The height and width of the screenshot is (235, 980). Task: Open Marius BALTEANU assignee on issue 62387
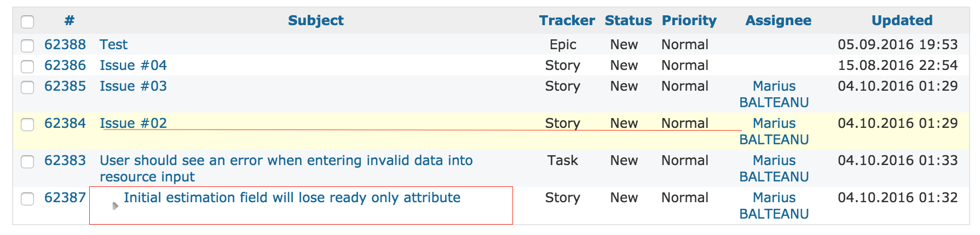(x=774, y=206)
